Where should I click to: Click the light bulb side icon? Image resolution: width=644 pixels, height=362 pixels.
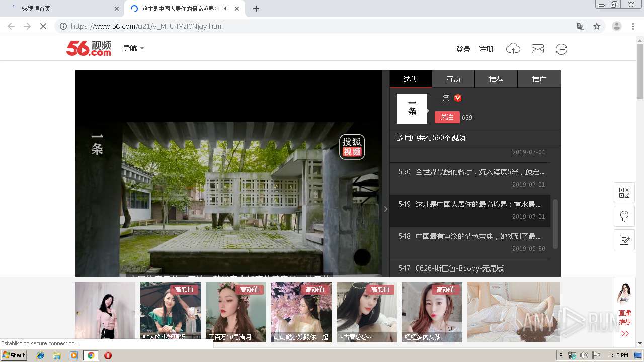click(624, 216)
